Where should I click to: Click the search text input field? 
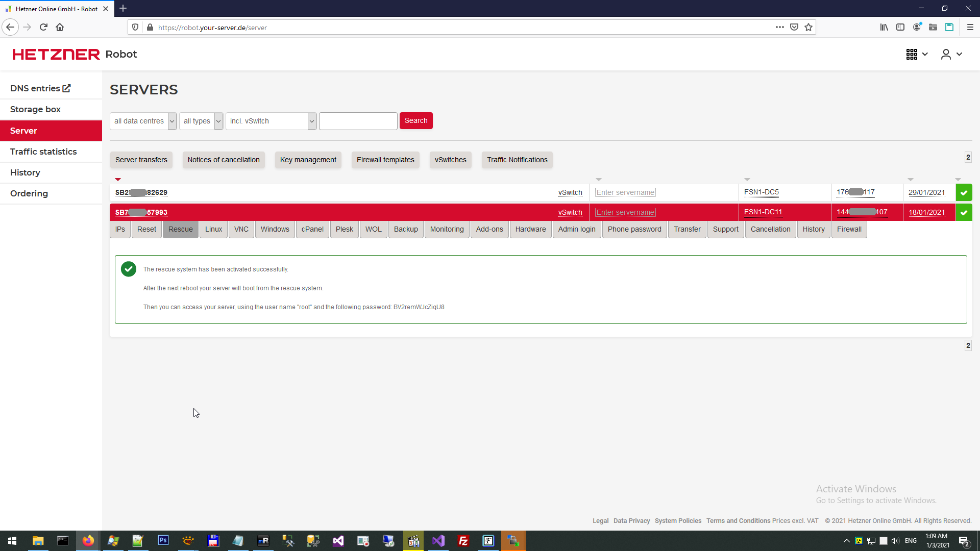click(358, 121)
